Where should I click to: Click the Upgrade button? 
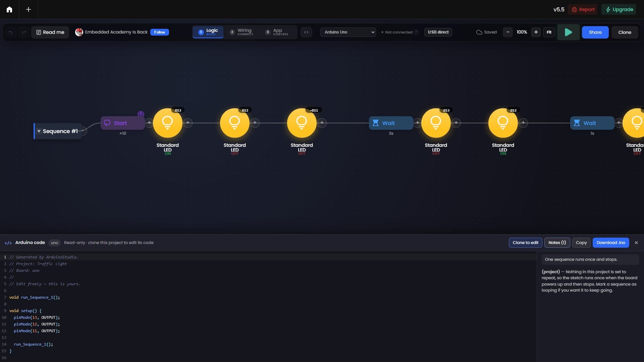point(619,9)
